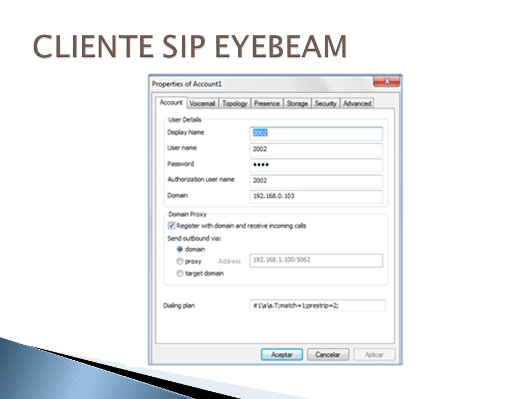Open the Storage tab
Viewport: 532px width, 399px height.
click(297, 104)
